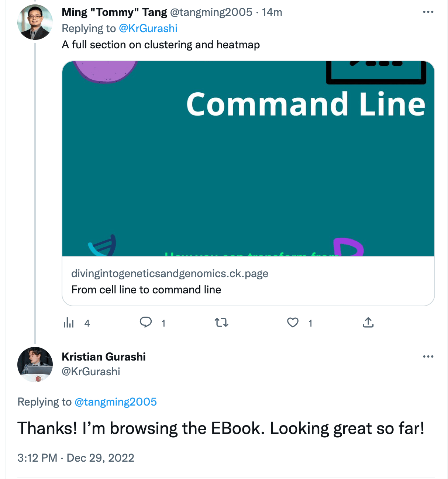Open more options on Kristian Gurashi's tweet
The height and width of the screenshot is (479, 448).
click(428, 356)
